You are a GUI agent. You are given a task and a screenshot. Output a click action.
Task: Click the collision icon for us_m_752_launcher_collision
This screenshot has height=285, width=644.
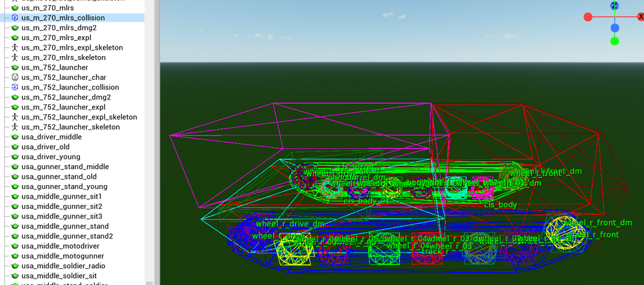(x=15, y=88)
